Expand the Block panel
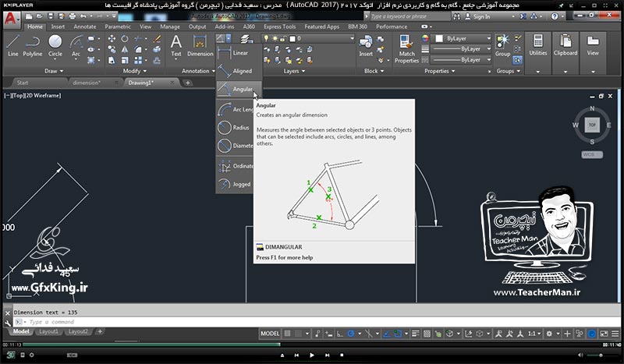This screenshot has width=624, height=364. (x=374, y=71)
